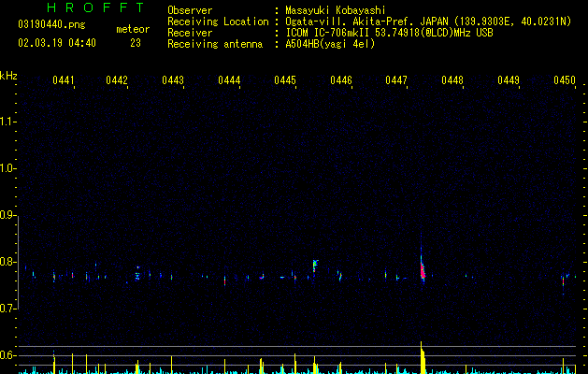The width and height of the screenshot is (588, 374).
Task: Click the 'Observer' field label
Action: [x=190, y=10]
